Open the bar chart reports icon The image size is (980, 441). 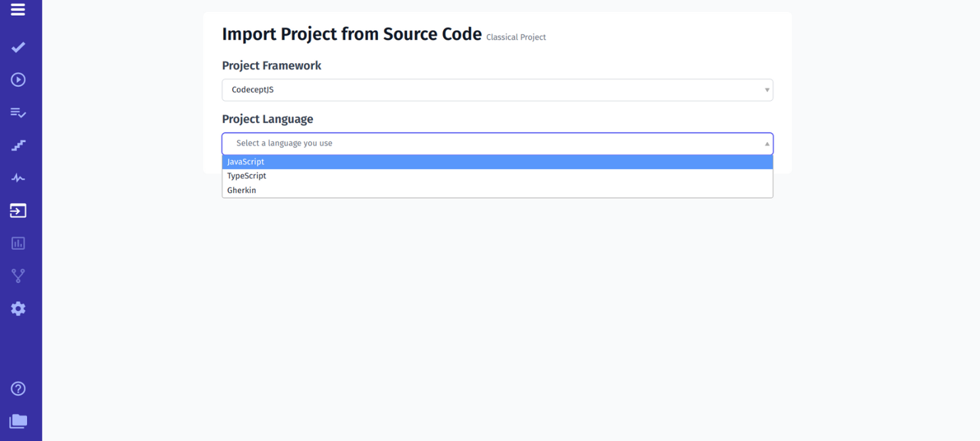pyautogui.click(x=18, y=243)
